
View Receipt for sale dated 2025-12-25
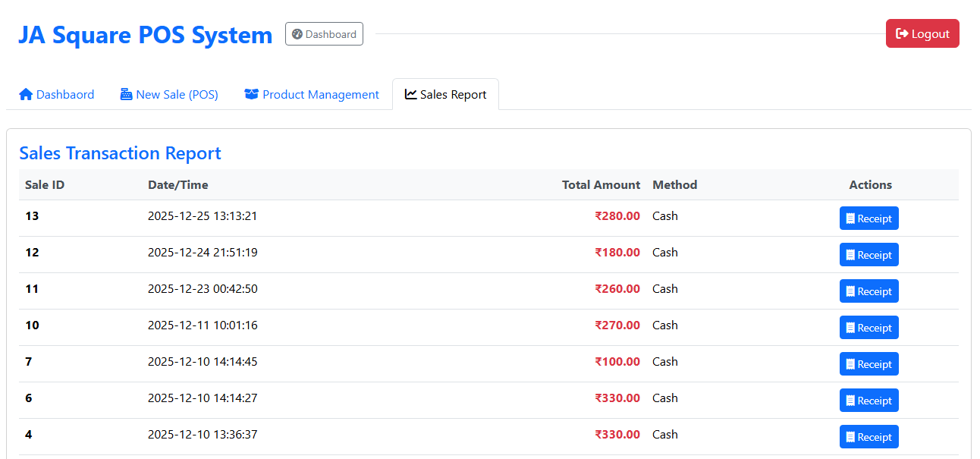(x=868, y=218)
